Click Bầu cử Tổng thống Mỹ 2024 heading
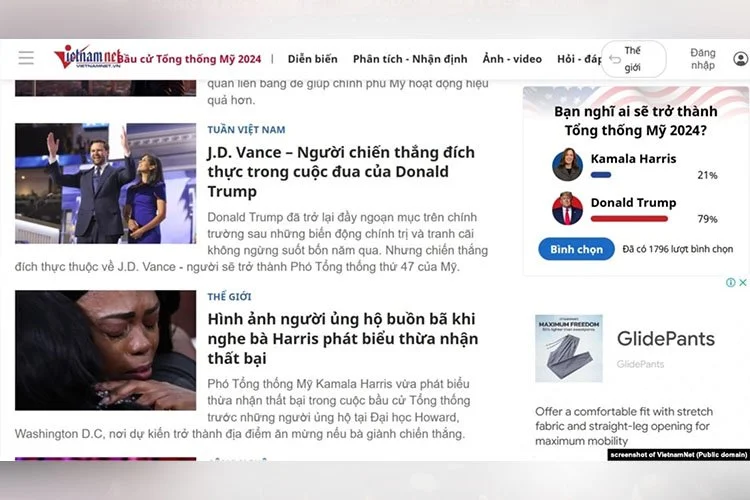Viewport: 750px width, 500px height. [190, 59]
